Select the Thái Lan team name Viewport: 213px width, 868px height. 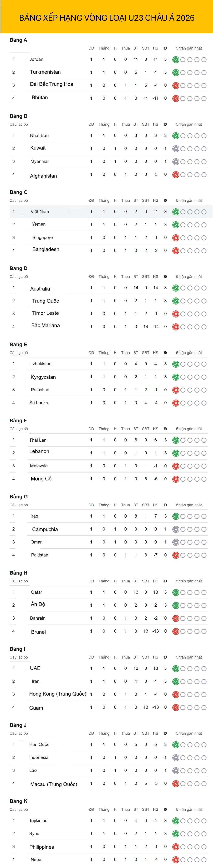[38, 440]
